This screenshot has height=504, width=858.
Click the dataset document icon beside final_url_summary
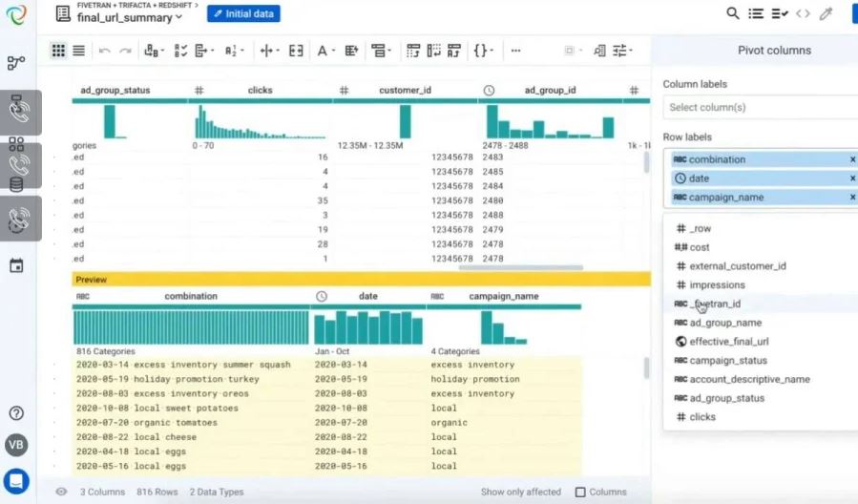pyautogui.click(x=63, y=13)
